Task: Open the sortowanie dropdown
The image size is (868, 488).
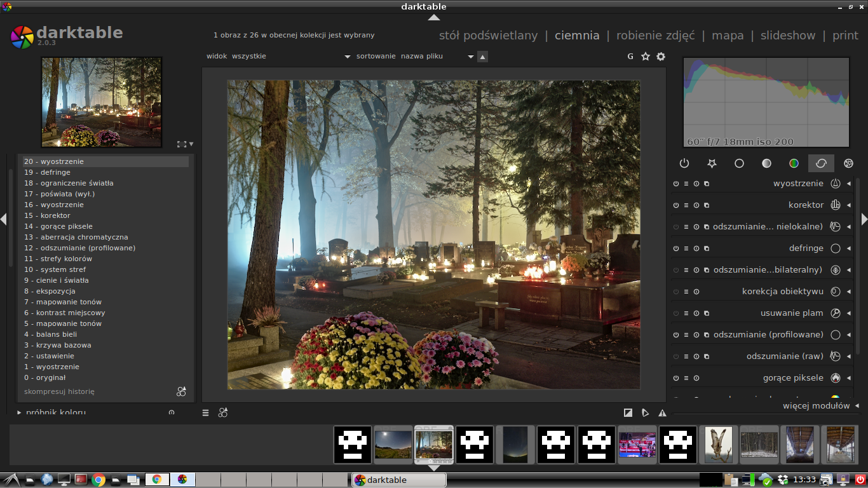Action: pos(471,57)
